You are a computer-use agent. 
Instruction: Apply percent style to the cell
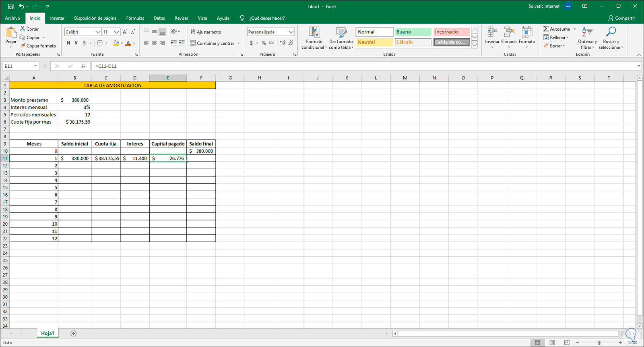[x=264, y=43]
